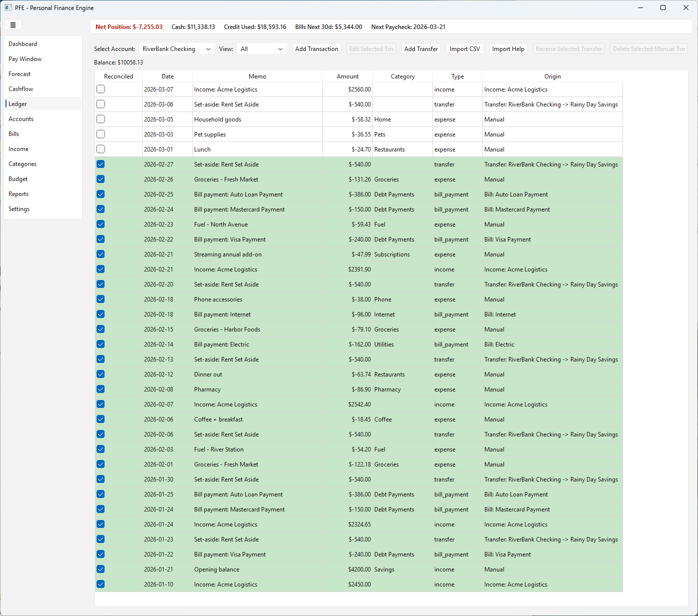698x616 pixels.
Task: Click the Amount column header
Action: click(347, 76)
